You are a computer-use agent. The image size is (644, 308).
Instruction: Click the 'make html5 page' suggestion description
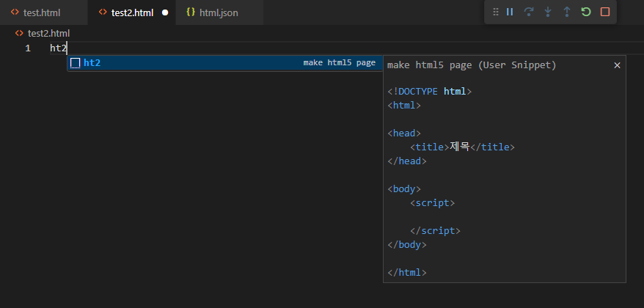(x=340, y=63)
